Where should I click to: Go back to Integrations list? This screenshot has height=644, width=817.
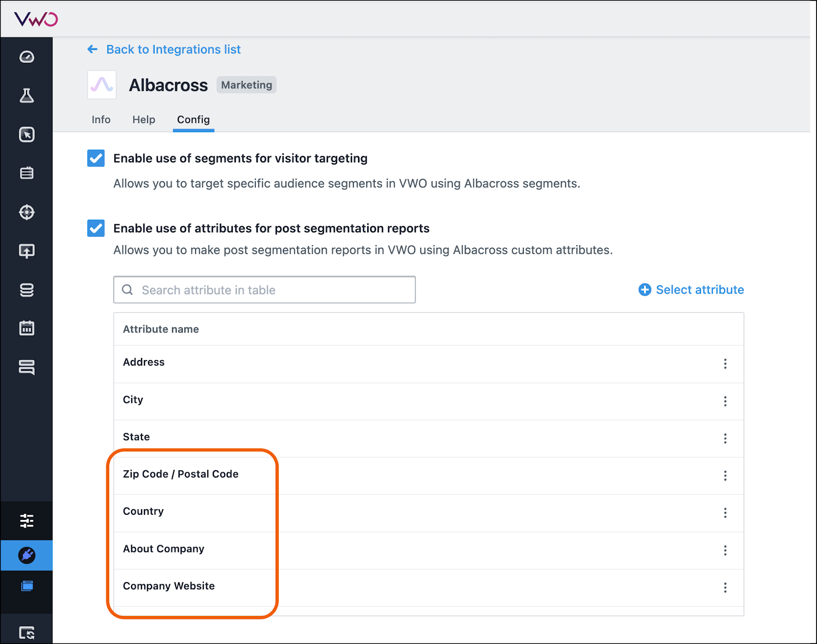[x=173, y=50]
